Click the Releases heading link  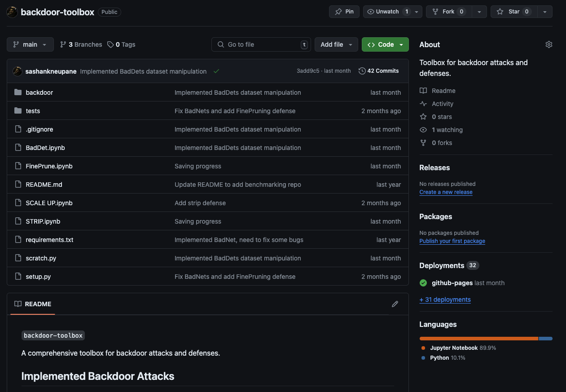434,167
